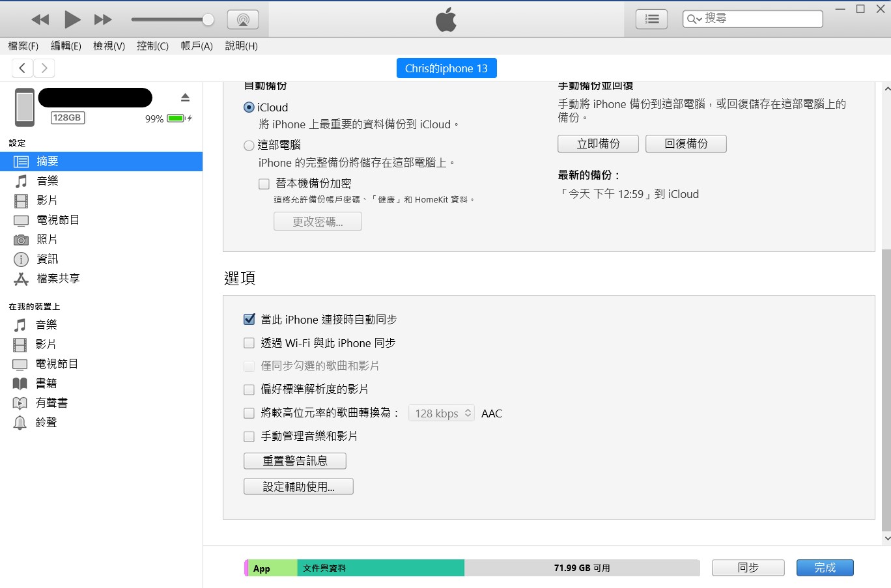Screen dimensions: 891x588
Task: Click the 同步 button
Action: pyautogui.click(x=748, y=568)
